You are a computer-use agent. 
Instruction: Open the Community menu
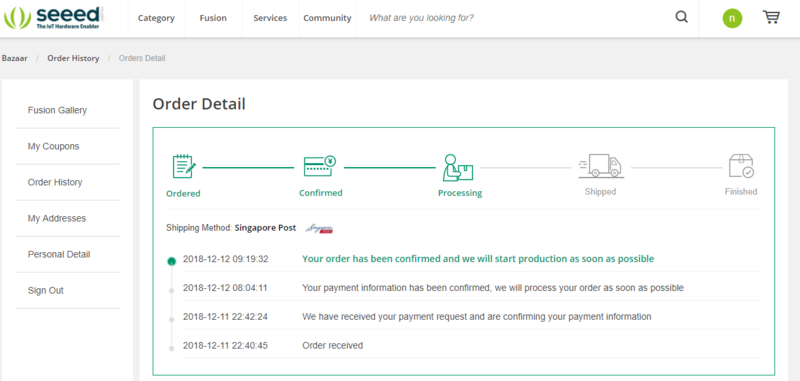(327, 18)
